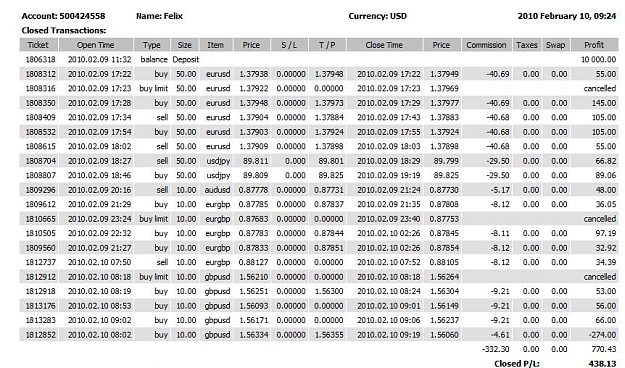Click the Item column header

(216, 45)
